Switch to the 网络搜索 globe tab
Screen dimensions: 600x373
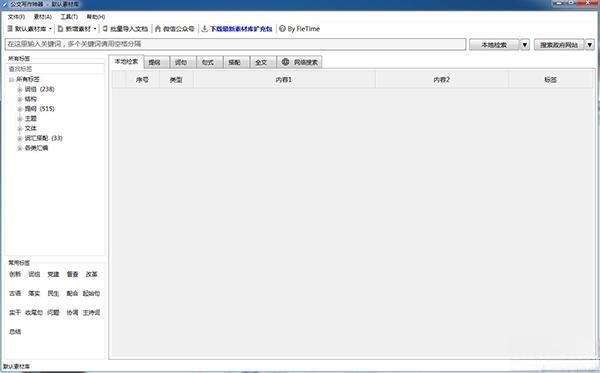click(300, 62)
